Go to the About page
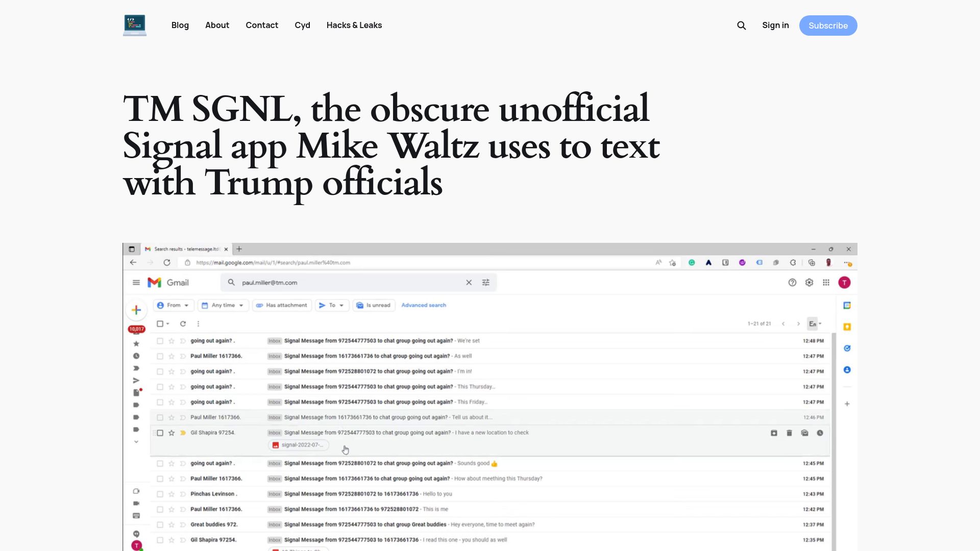The width and height of the screenshot is (980, 551). [x=217, y=25]
